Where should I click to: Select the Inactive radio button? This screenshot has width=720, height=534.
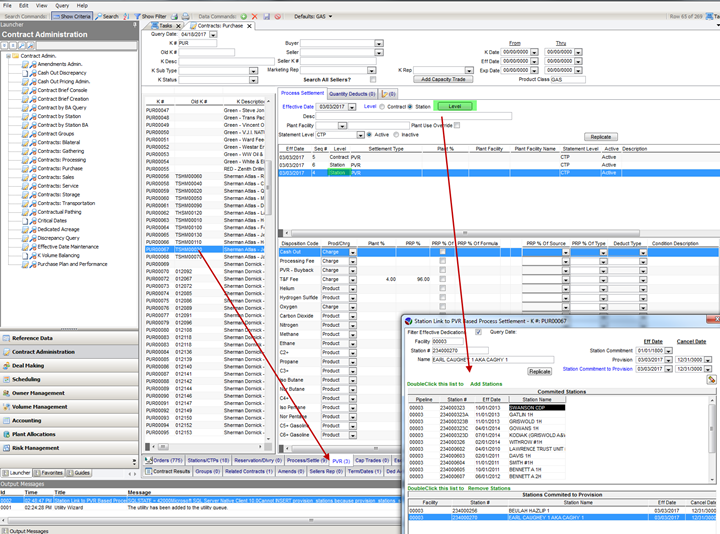396,134
